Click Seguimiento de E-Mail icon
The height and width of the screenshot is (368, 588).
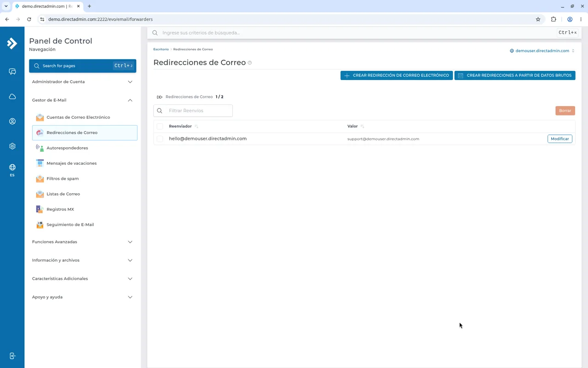click(x=40, y=224)
